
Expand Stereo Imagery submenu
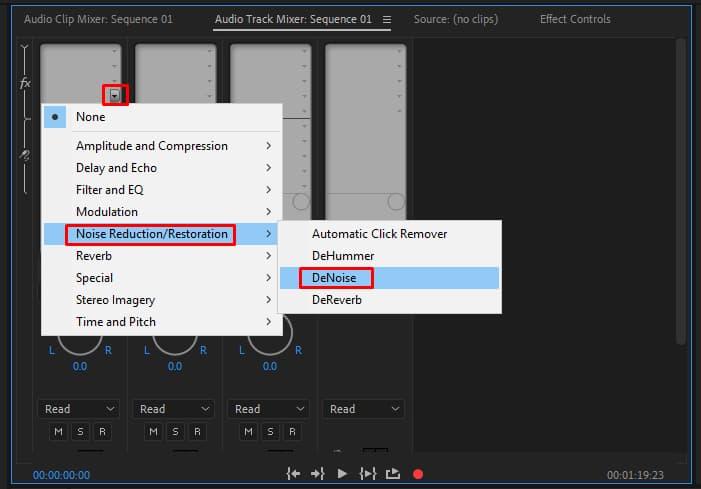162,300
